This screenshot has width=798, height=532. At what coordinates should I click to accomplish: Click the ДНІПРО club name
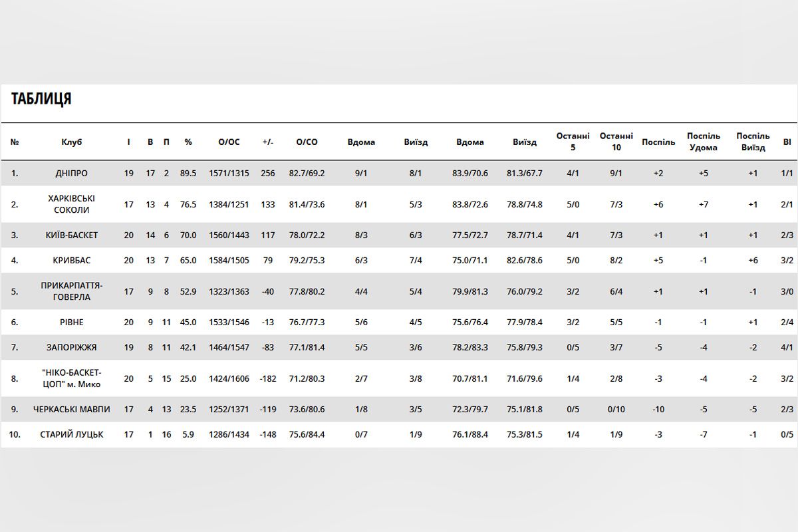click(71, 174)
